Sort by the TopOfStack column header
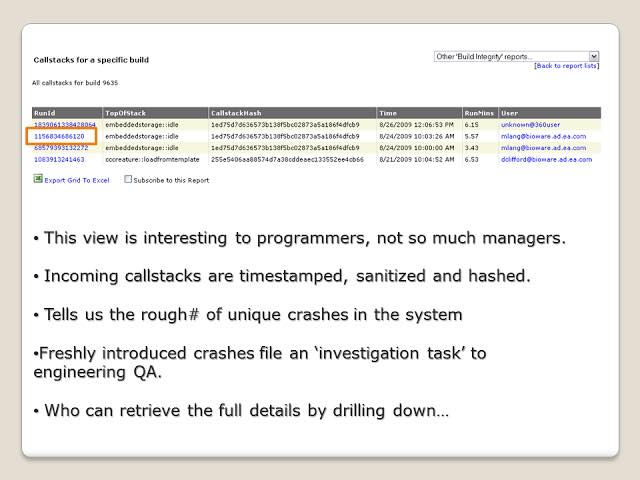The width and height of the screenshot is (640, 480). click(124, 113)
